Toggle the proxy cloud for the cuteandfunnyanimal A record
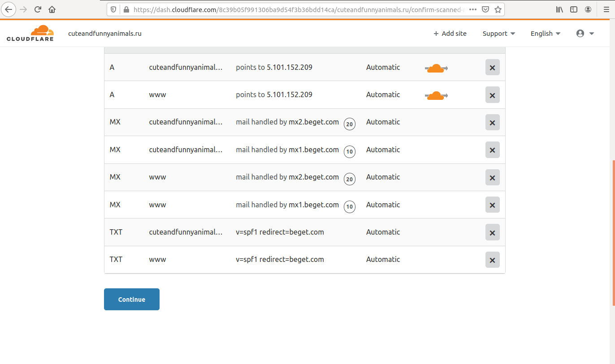615x364 pixels. click(436, 68)
